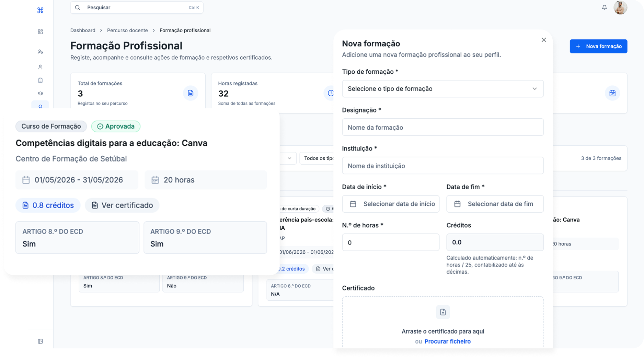Click the Formação profissional breadcrumb
Image resolution: width=644 pixels, height=359 pixels.
click(x=185, y=31)
